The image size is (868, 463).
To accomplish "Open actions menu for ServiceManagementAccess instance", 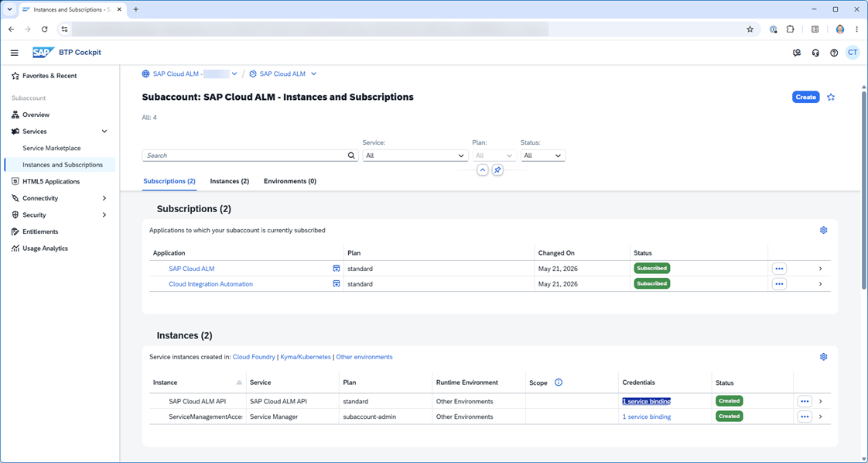I will click(805, 417).
